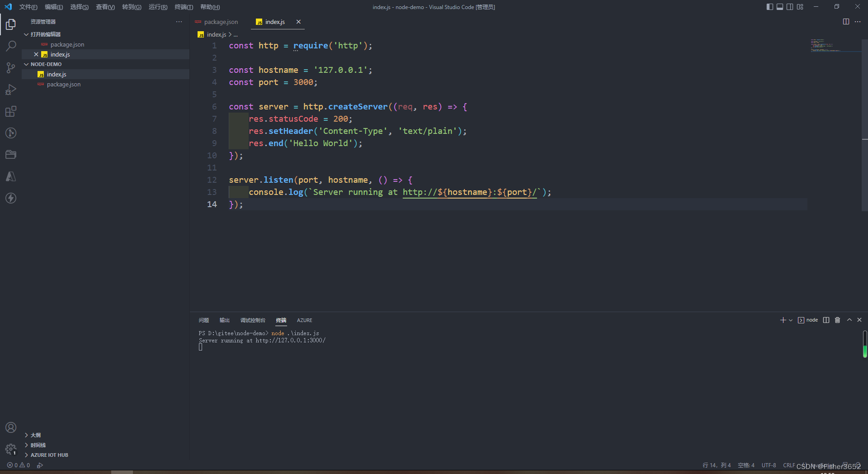Switch to the Debug Console tab

coord(253,320)
